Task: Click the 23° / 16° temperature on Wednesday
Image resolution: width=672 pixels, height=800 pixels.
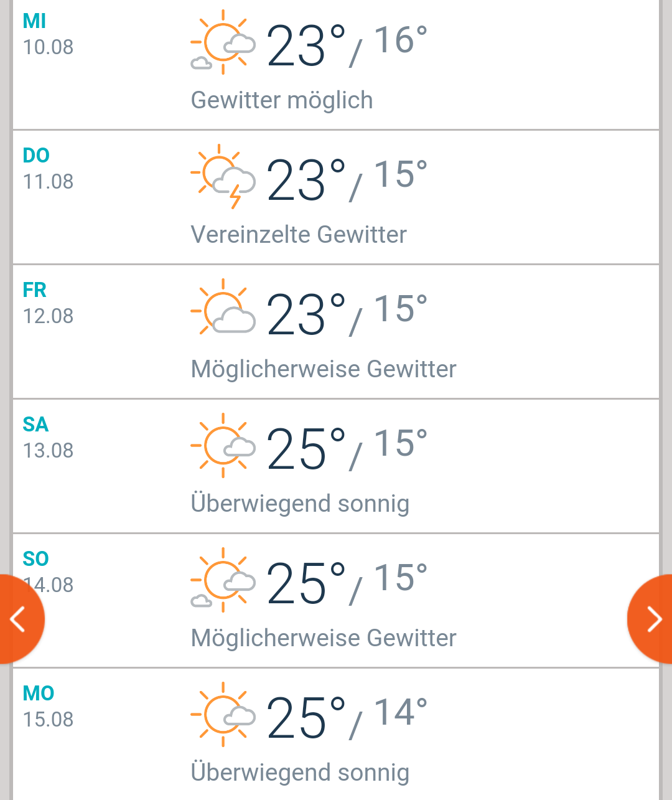Action: point(347,45)
